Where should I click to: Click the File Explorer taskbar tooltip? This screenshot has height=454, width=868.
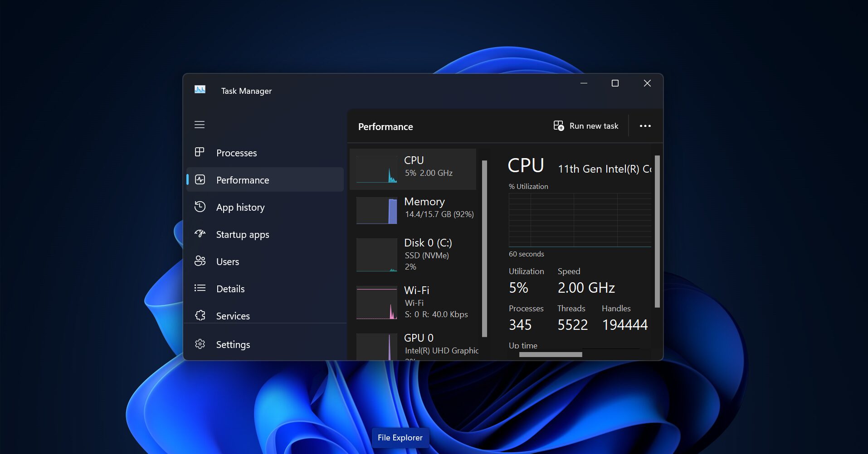point(400,438)
